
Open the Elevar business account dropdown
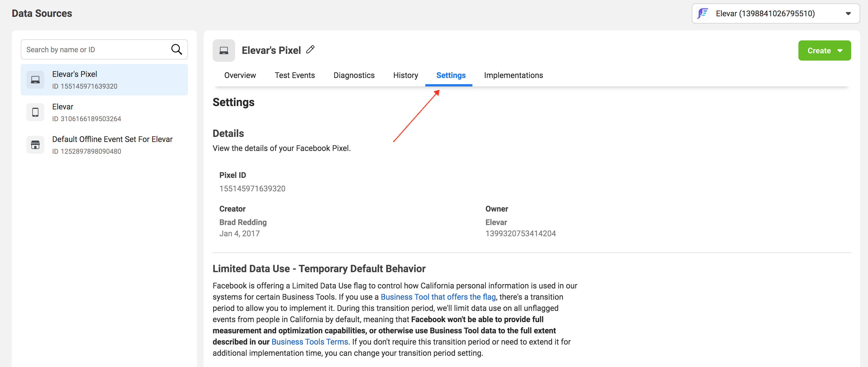tap(765, 13)
